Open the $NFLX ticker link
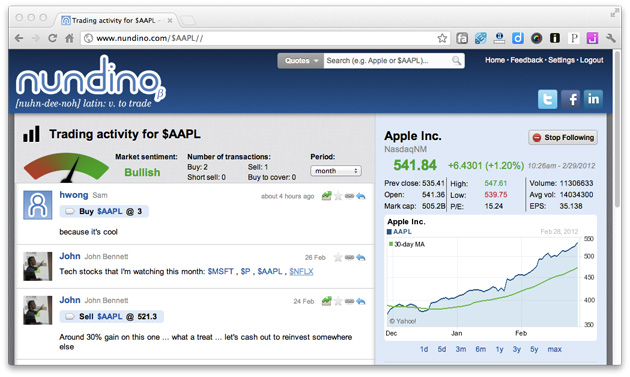Viewport: 630px width, 377px height. [301, 272]
